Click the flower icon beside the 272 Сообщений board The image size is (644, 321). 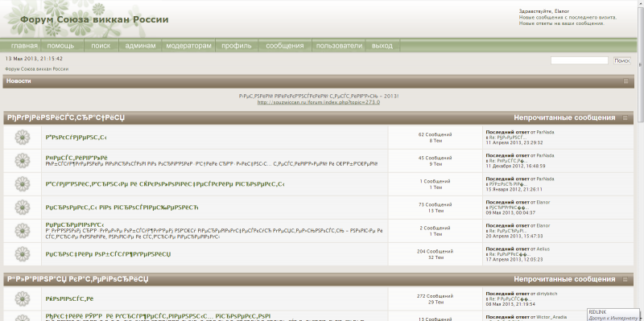(23, 298)
